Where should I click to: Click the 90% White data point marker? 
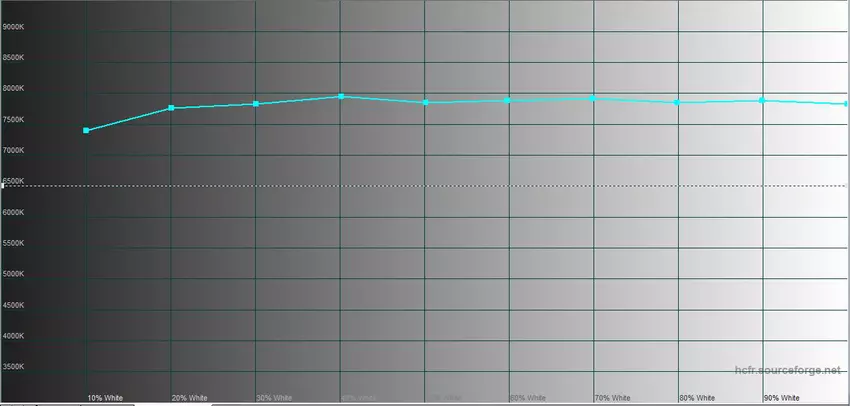click(x=762, y=100)
